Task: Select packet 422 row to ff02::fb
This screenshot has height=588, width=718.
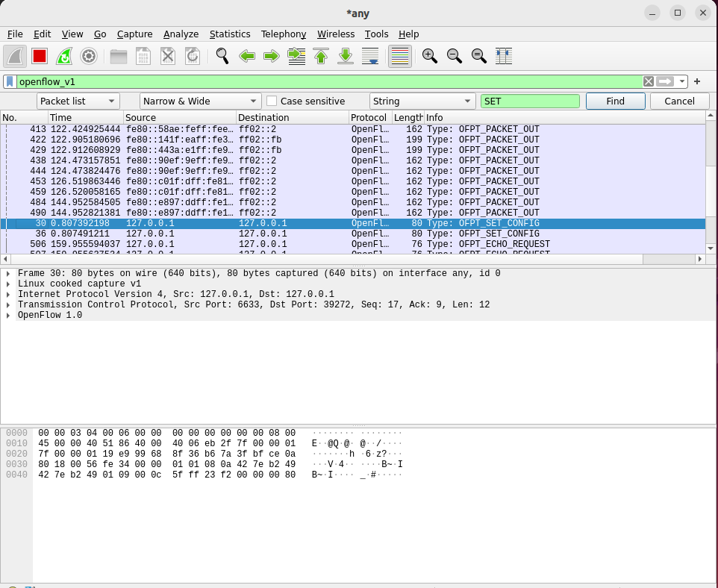Action: (352, 140)
